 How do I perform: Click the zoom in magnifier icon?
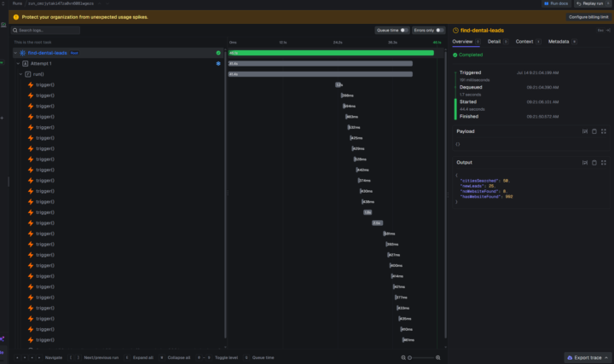[x=437, y=357]
